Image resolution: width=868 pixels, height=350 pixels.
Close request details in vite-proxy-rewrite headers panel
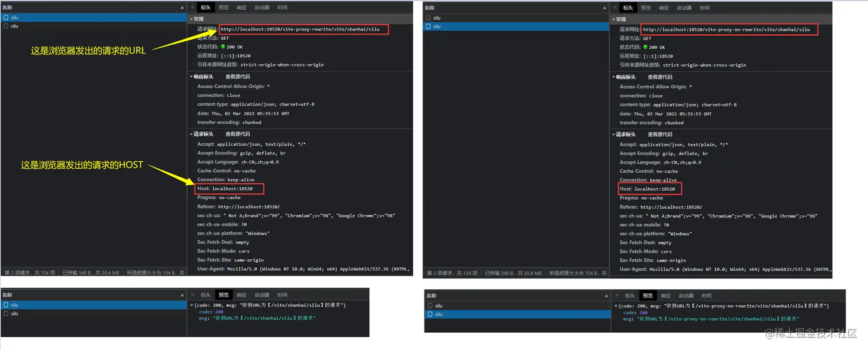pos(192,7)
